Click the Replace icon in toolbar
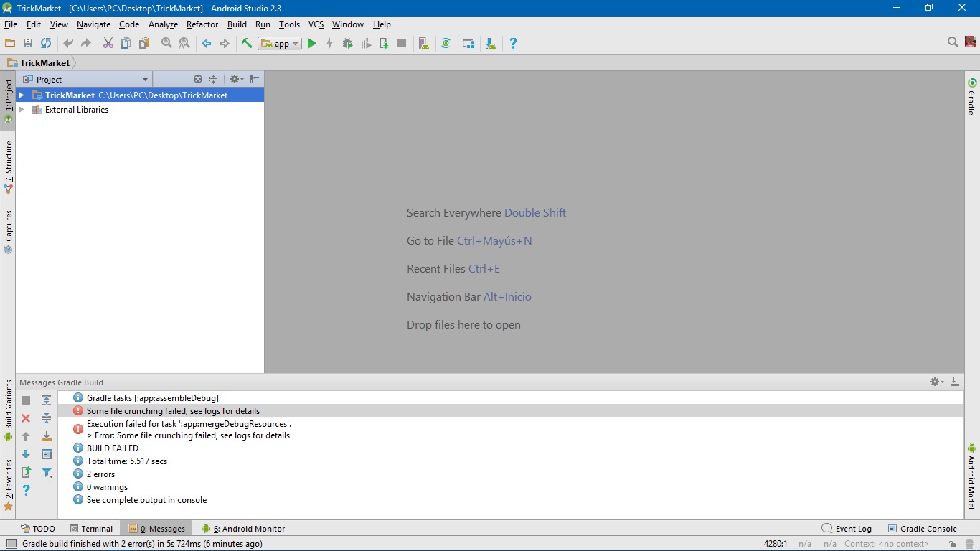The image size is (980, 551). click(184, 44)
